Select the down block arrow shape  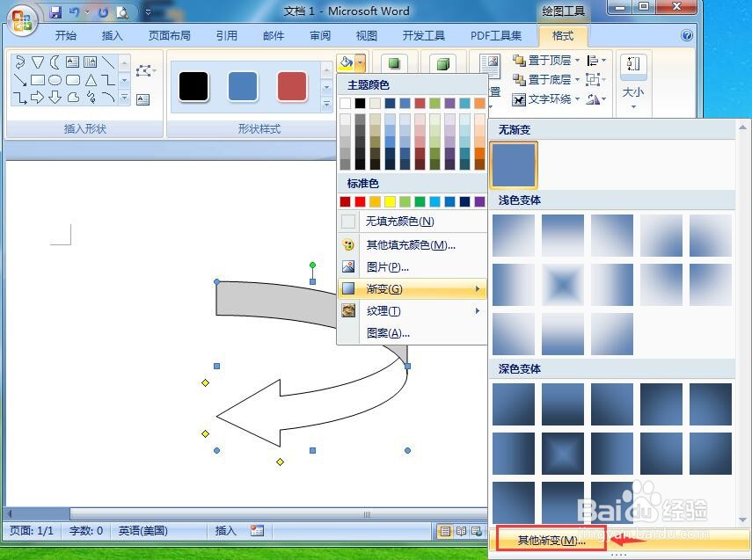click(x=55, y=98)
